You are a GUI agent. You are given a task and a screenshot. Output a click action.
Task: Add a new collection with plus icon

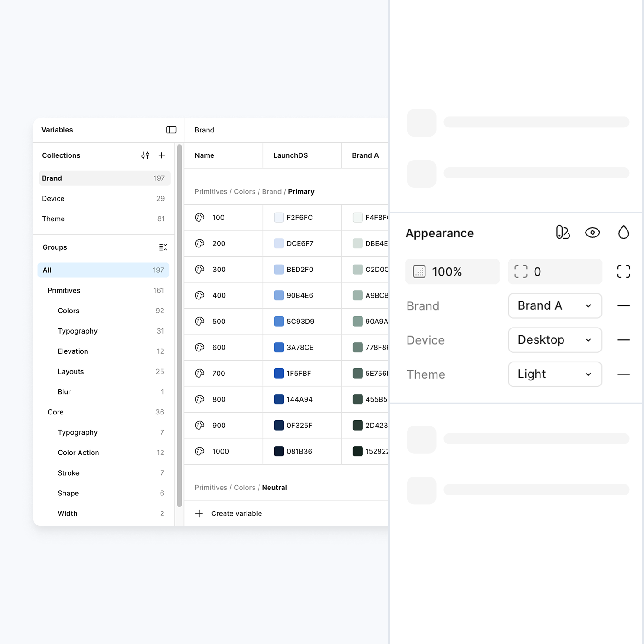tap(162, 155)
